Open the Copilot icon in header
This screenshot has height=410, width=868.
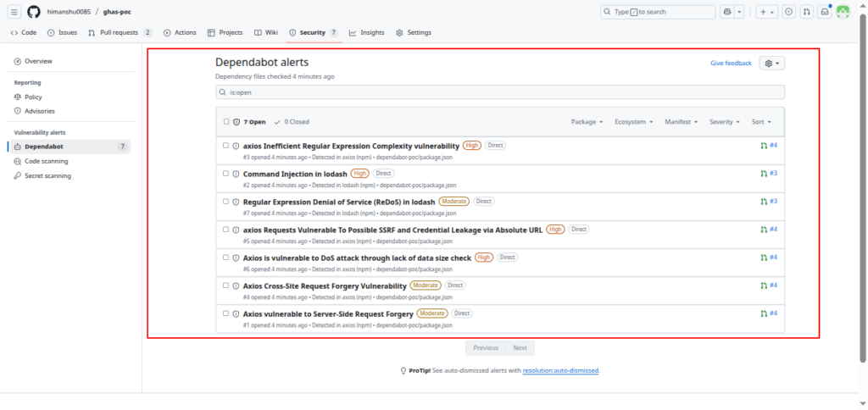[x=727, y=12]
